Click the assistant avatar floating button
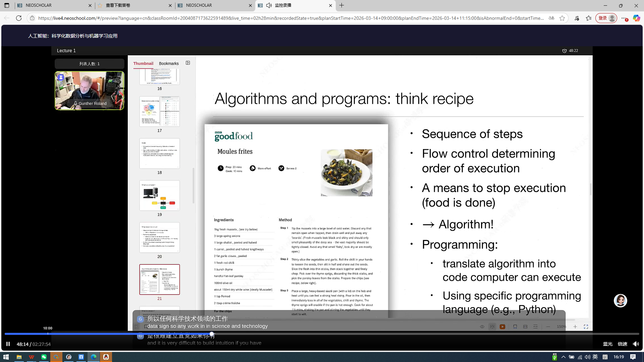The width and height of the screenshot is (644, 362). tap(620, 301)
